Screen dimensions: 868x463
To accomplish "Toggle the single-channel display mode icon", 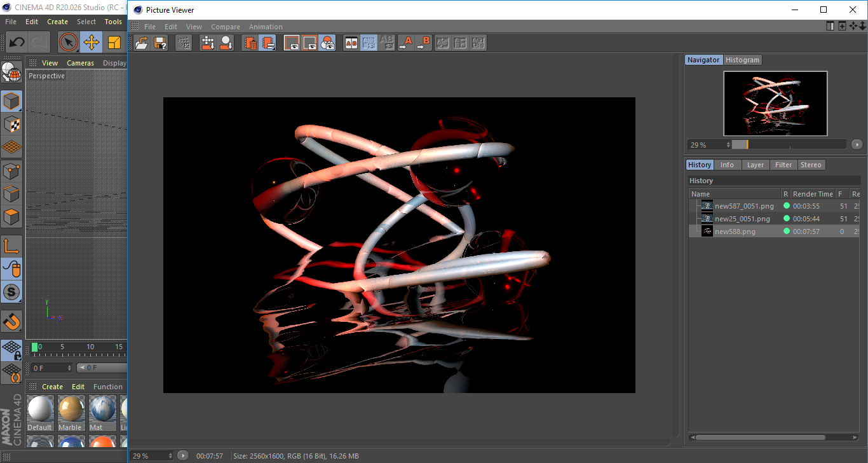I will pyautogui.click(x=309, y=43).
